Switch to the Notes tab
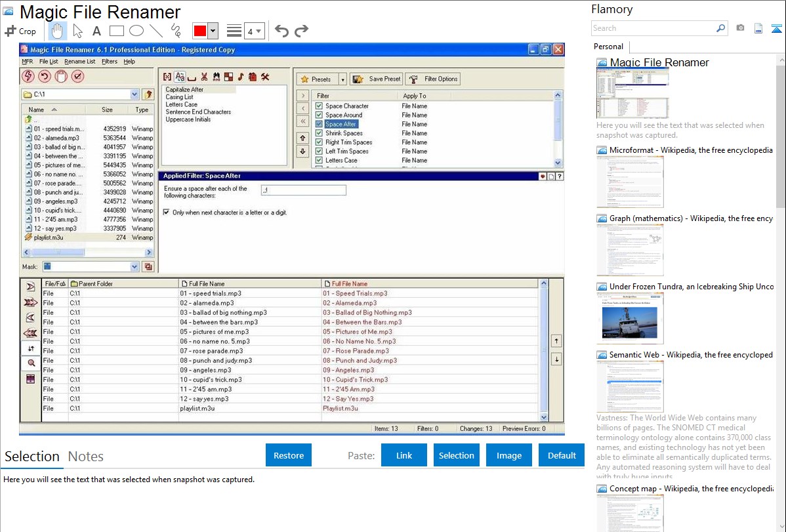The image size is (786, 532). (86, 457)
